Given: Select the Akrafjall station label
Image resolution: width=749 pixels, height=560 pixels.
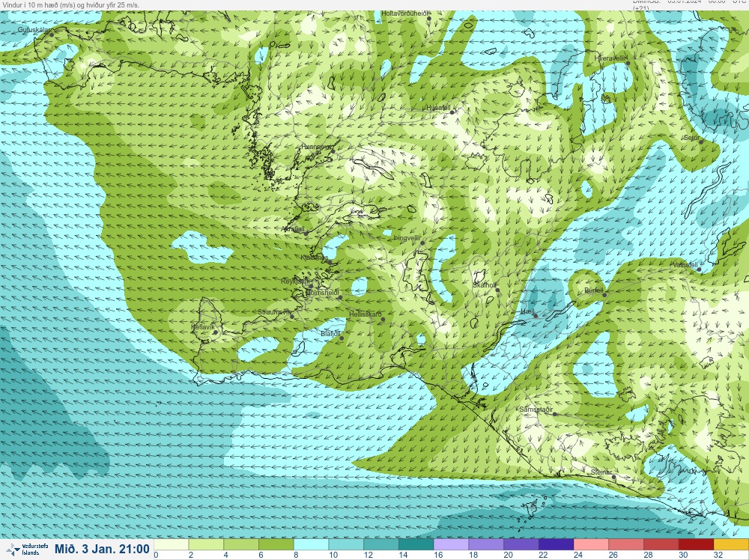Looking at the screenshot, I should click(294, 229).
